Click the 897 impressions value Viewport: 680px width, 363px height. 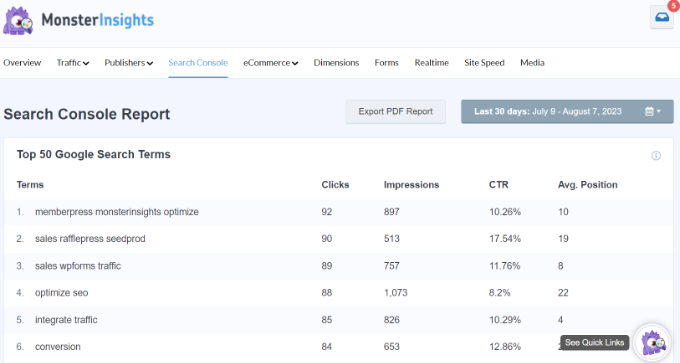coord(392,212)
